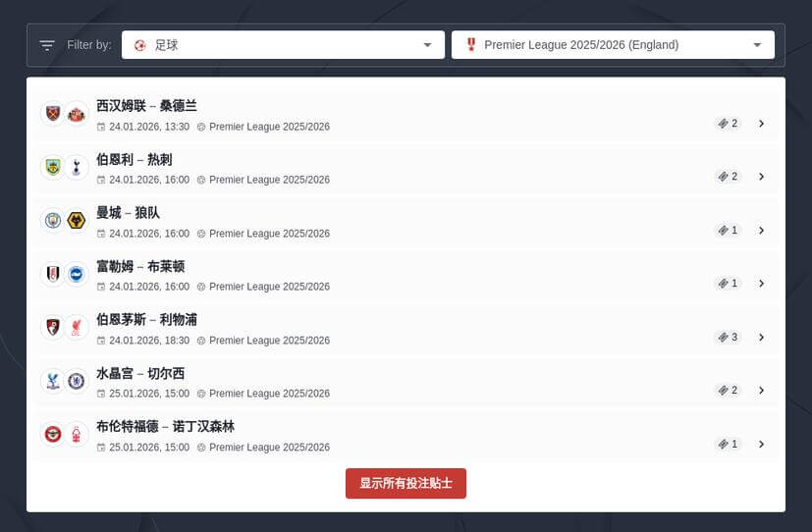The width and height of the screenshot is (812, 532).
Task: Click date 25.01.2026, 15:00 under 水晶宫 – 切尔西
Action: (149, 394)
